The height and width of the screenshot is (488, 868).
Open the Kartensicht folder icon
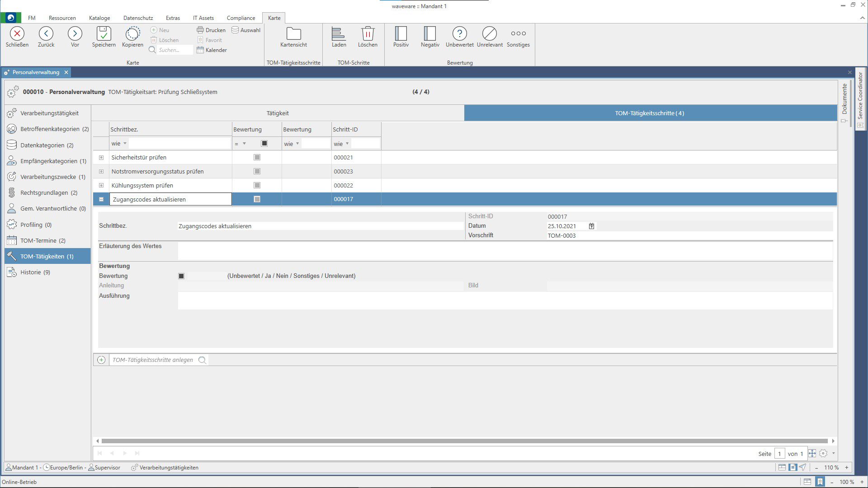(293, 34)
